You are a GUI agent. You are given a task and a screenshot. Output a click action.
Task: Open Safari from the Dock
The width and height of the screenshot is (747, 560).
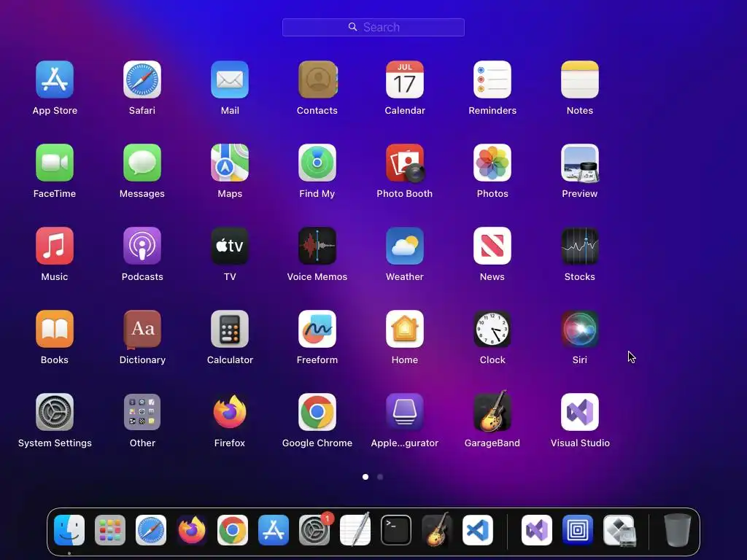(x=151, y=530)
